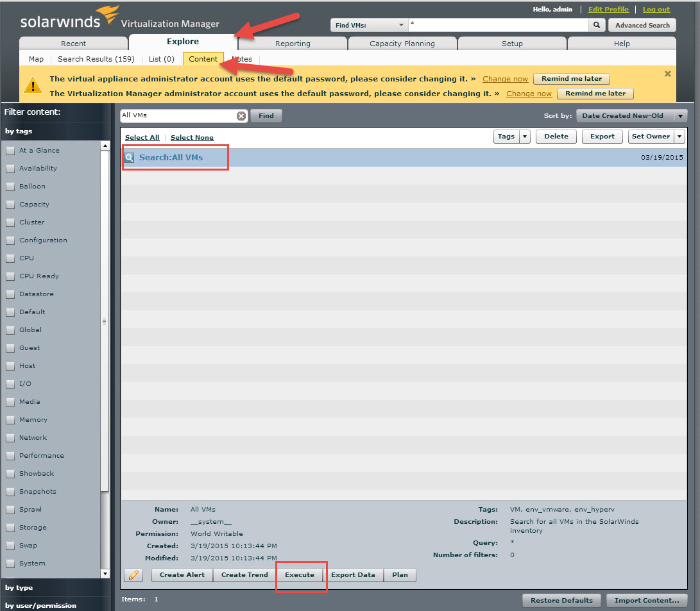Image resolution: width=700 pixels, height=611 pixels.
Task: Check the Network tag filter
Action: tap(10, 438)
